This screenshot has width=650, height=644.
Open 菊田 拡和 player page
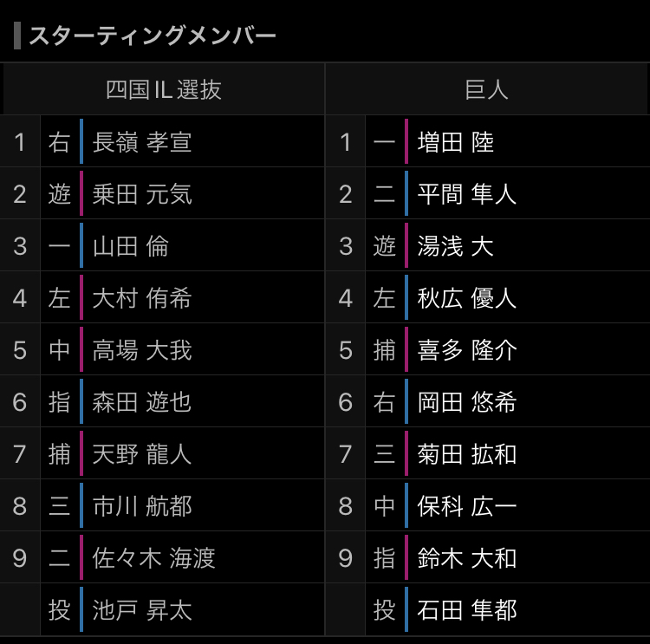click(467, 454)
